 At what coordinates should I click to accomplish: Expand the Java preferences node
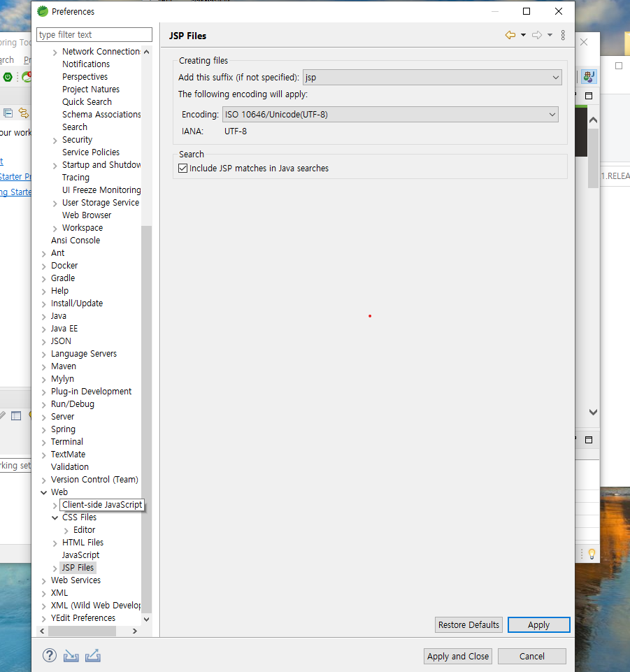click(x=44, y=317)
